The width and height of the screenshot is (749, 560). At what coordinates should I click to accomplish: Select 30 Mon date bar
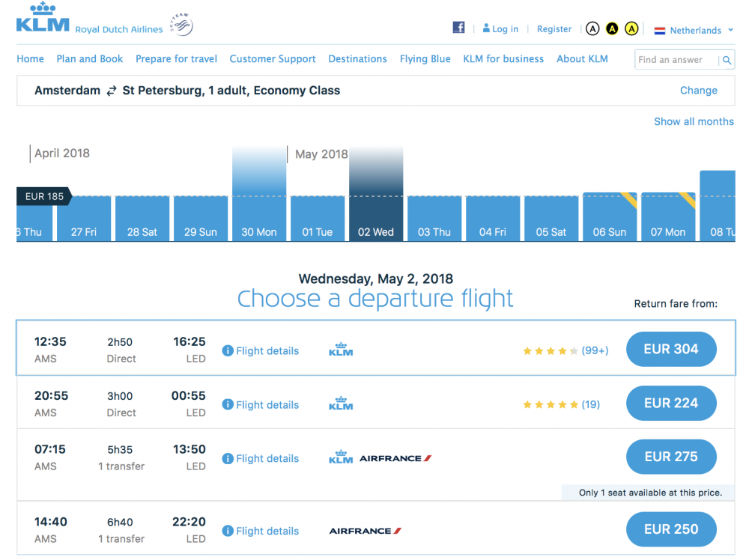coord(259,195)
